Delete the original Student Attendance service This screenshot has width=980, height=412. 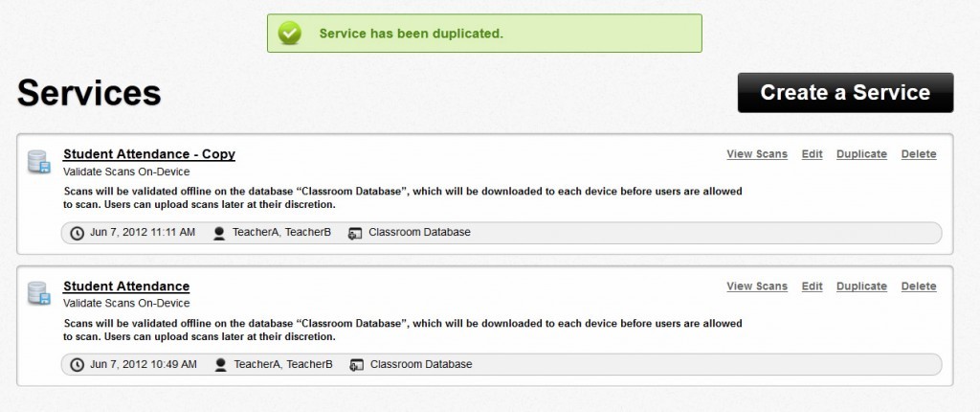point(919,286)
